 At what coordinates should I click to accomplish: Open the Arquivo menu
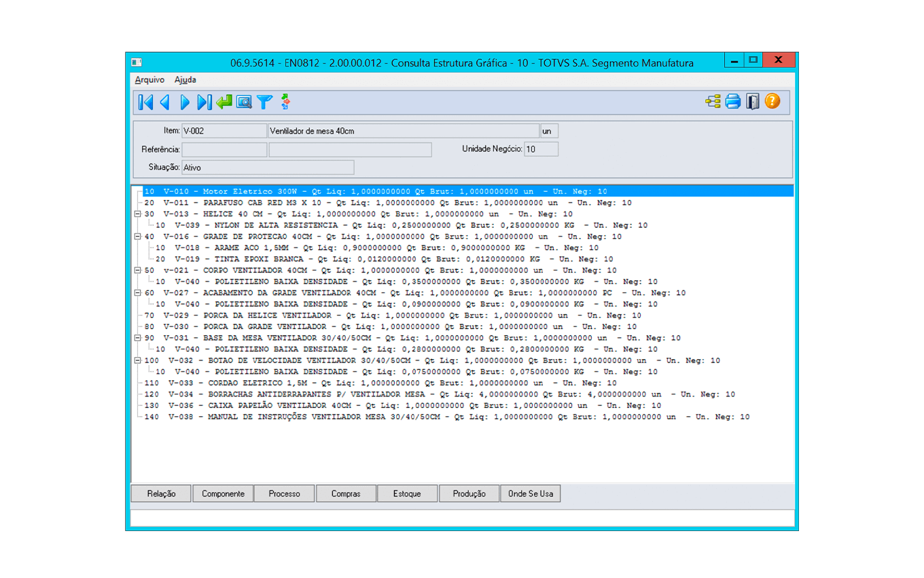pos(149,80)
